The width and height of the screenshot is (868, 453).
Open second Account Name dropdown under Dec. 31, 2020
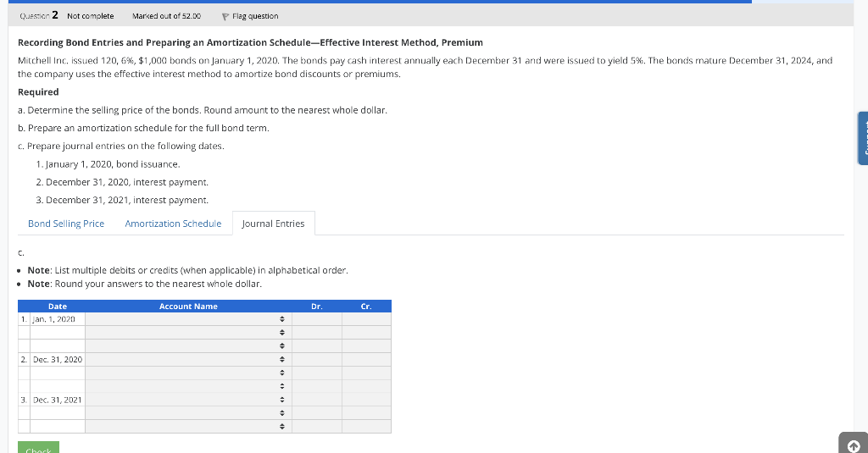click(x=188, y=373)
